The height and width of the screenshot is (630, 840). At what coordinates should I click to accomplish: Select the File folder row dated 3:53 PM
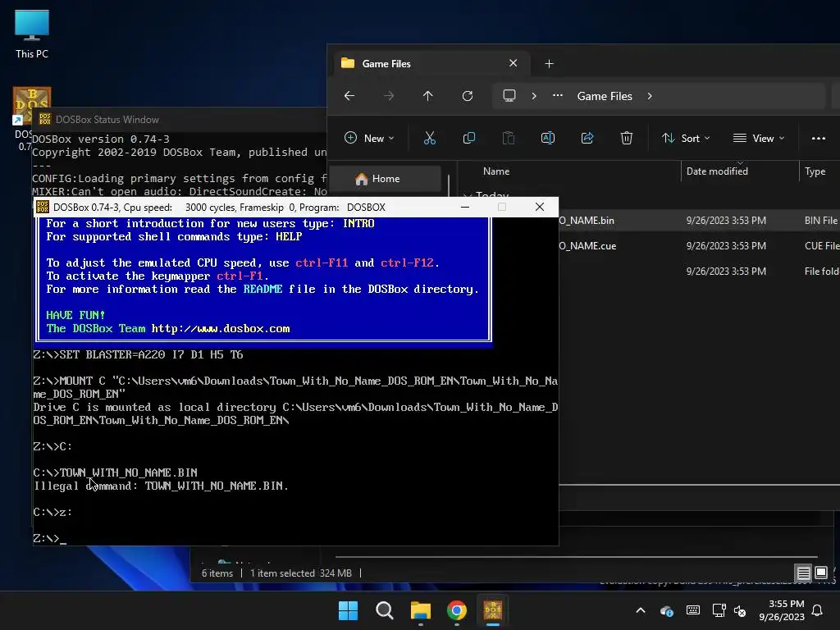coord(699,271)
